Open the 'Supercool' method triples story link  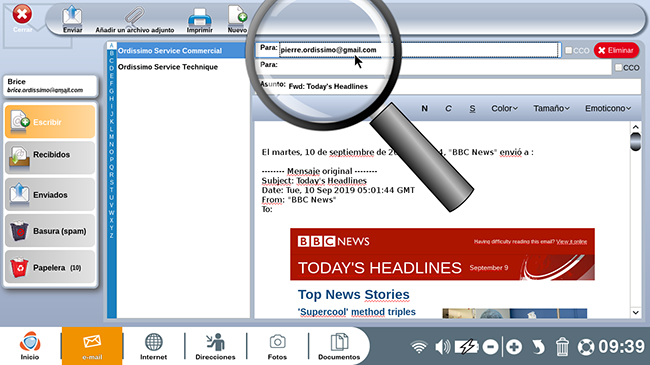[357, 312]
